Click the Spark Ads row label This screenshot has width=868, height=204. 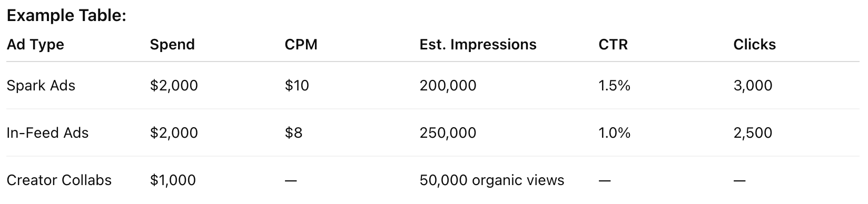(x=41, y=85)
